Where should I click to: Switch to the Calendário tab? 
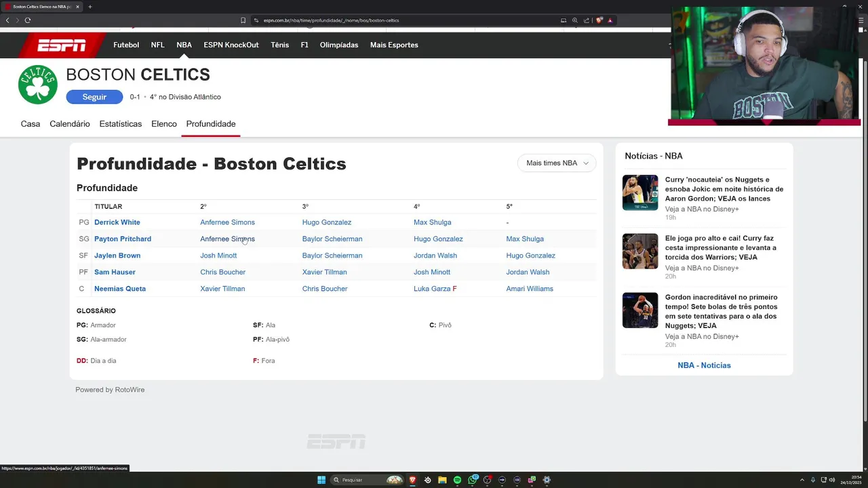click(x=70, y=124)
